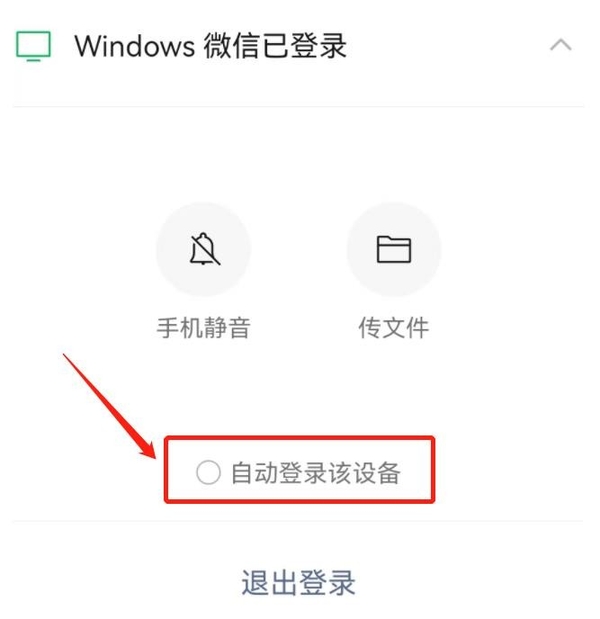This screenshot has width=600, height=619.
Task: Enable the 自动登录该设备 radio circle
Action: click(x=208, y=472)
